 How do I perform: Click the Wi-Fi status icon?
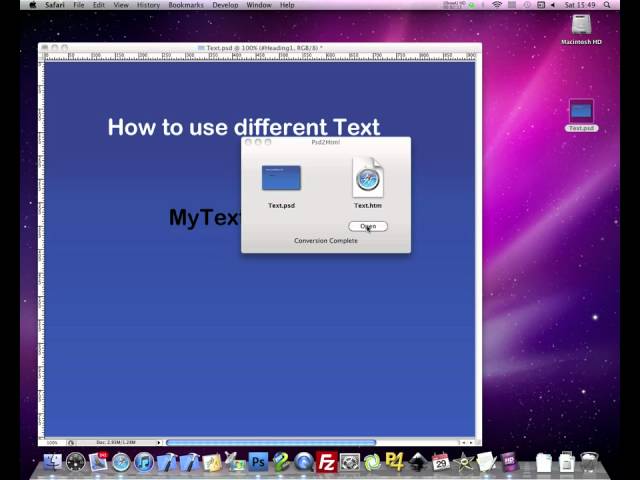(497, 5)
